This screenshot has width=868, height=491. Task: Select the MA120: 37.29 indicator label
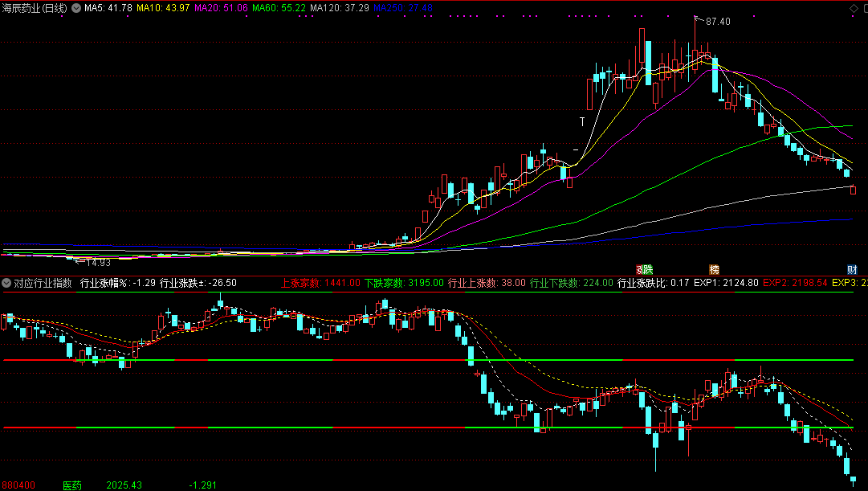(339, 8)
